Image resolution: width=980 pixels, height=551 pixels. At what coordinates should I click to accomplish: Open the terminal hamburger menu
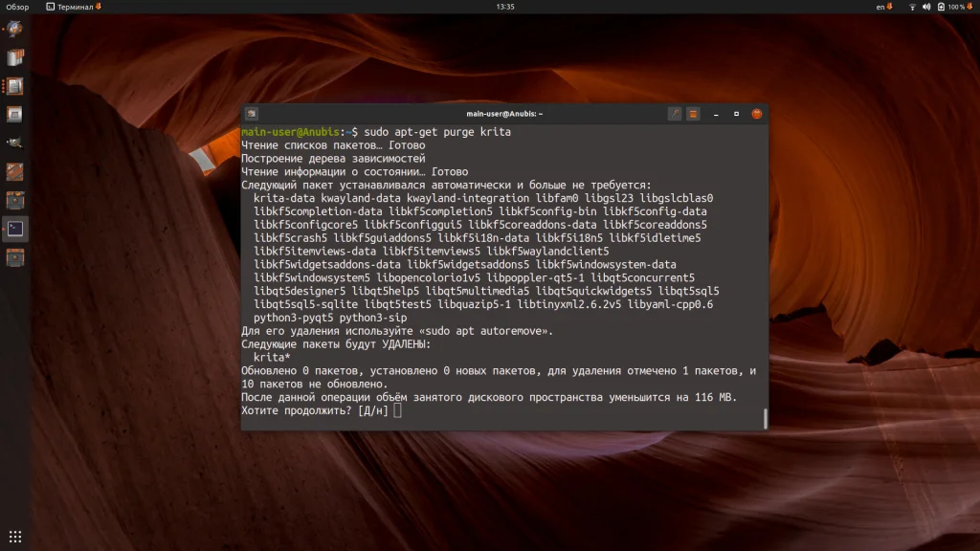[693, 114]
